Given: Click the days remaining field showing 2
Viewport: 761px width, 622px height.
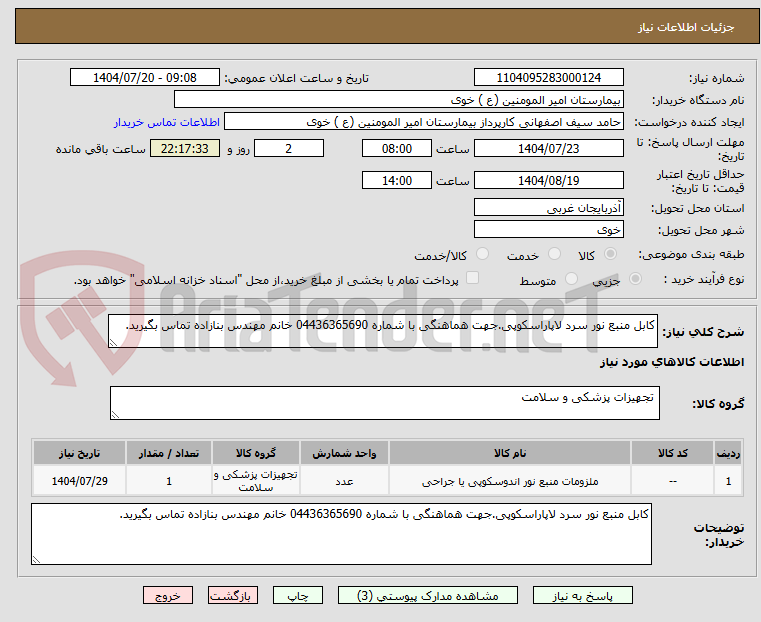Looking at the screenshot, I should 289,148.
